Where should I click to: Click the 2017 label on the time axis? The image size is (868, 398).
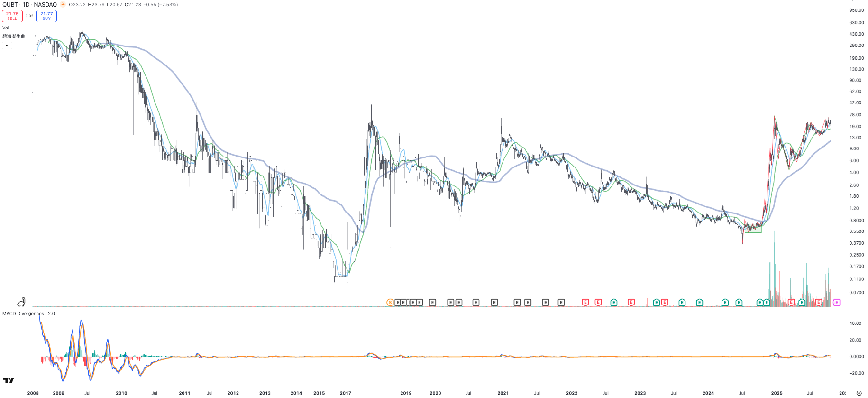[346, 393]
